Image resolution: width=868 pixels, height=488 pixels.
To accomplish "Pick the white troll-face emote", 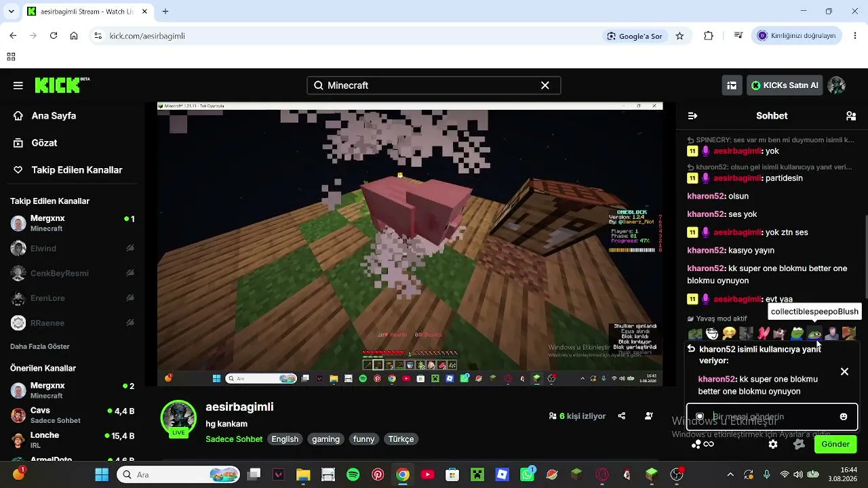I will coord(712,333).
